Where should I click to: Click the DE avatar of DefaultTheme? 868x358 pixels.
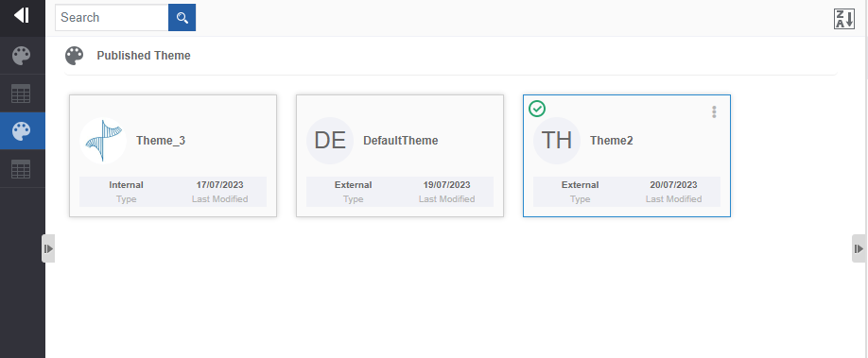330,141
